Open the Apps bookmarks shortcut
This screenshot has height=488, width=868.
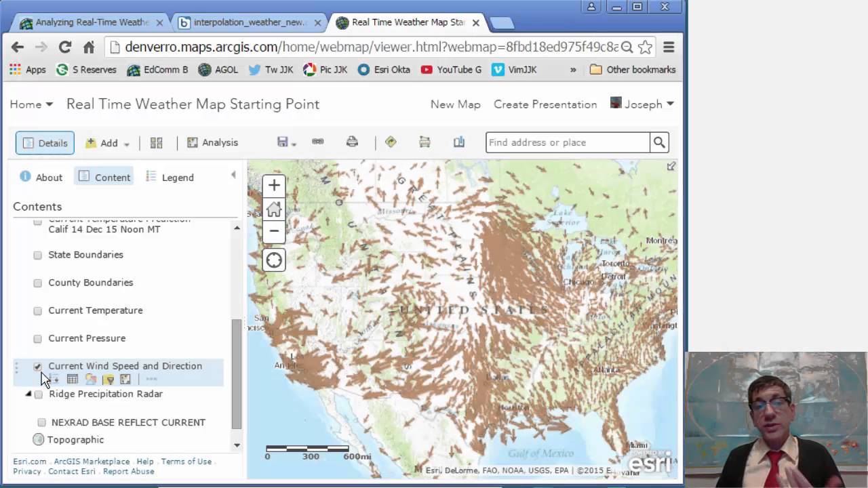tap(28, 69)
